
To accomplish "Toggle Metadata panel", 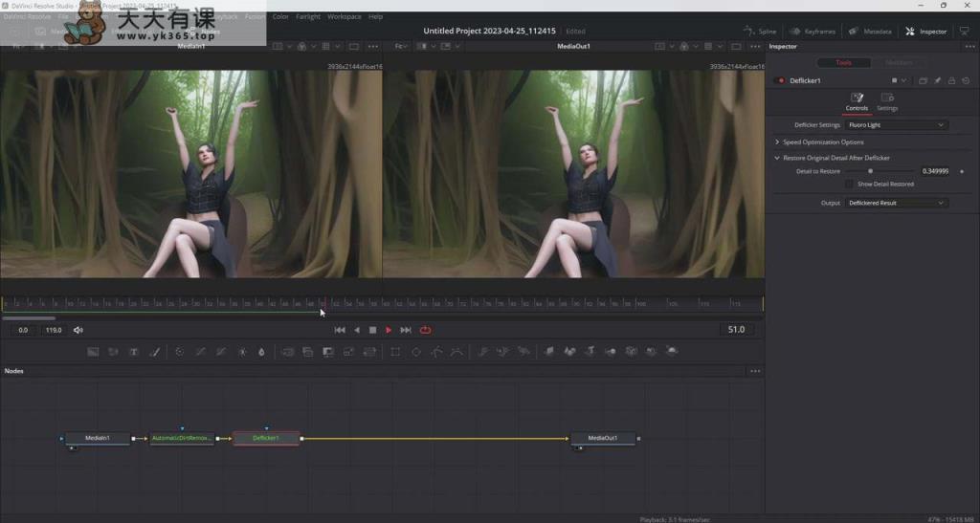I will click(x=870, y=32).
